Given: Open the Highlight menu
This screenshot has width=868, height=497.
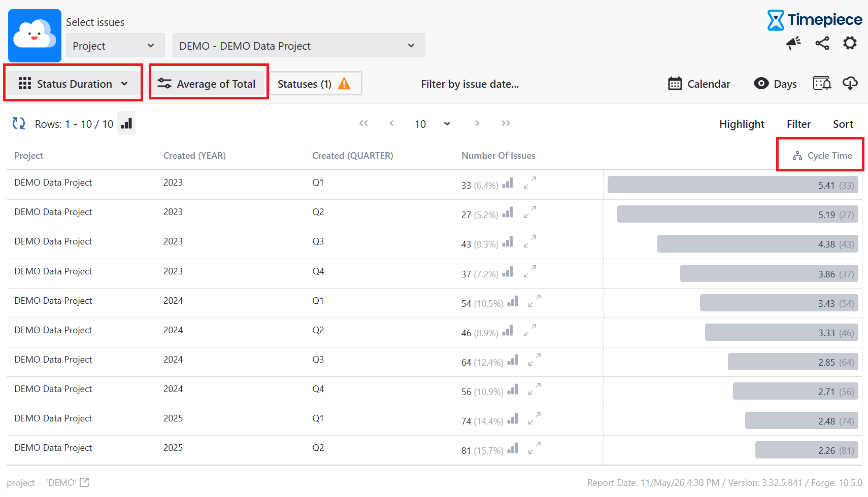Looking at the screenshot, I should tap(742, 124).
